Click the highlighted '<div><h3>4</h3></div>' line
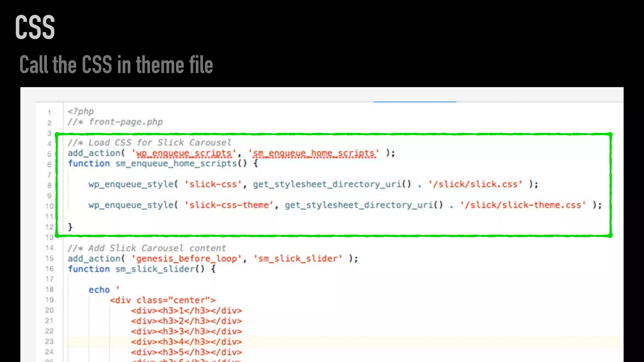The height and width of the screenshot is (362, 644). coord(187,342)
